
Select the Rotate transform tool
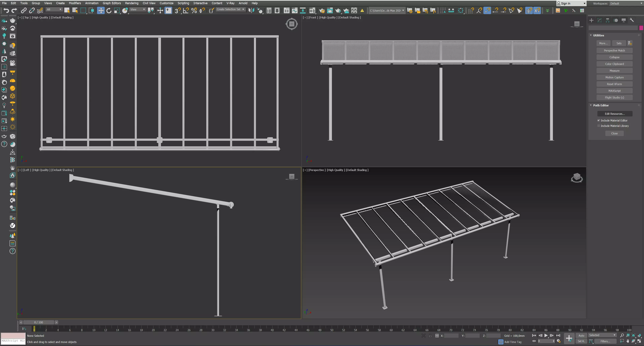(x=109, y=11)
